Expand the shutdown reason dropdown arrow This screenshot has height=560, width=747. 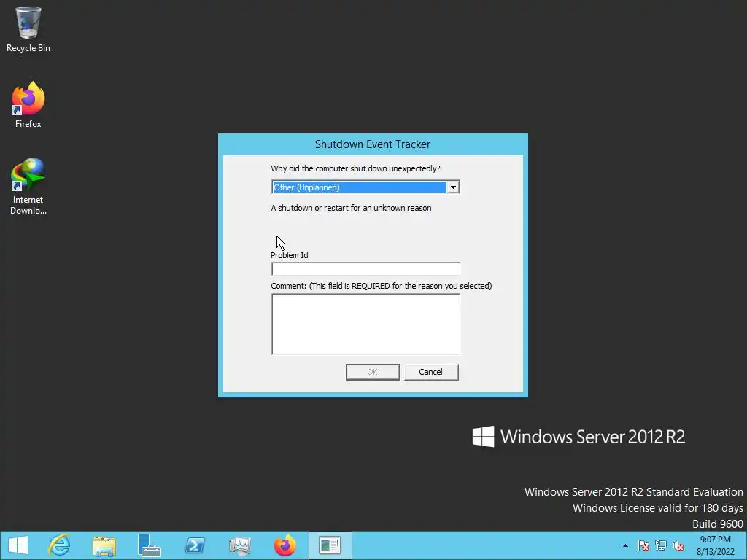click(453, 187)
